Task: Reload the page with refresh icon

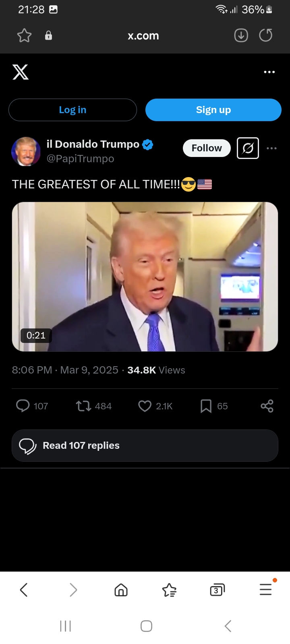Action: 266,35
